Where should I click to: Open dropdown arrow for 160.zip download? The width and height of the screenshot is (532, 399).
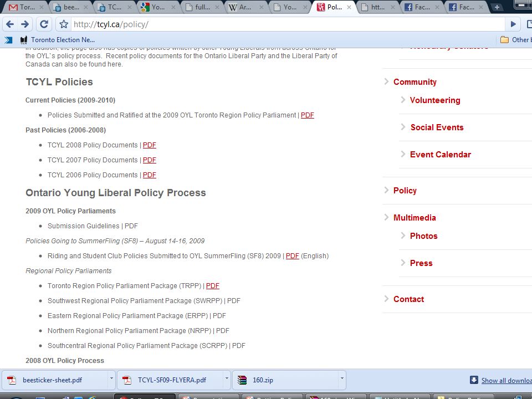pos(342,378)
